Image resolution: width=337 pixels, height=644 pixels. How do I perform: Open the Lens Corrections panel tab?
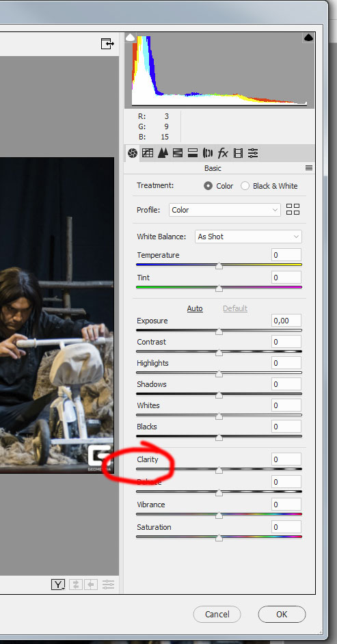[208, 153]
